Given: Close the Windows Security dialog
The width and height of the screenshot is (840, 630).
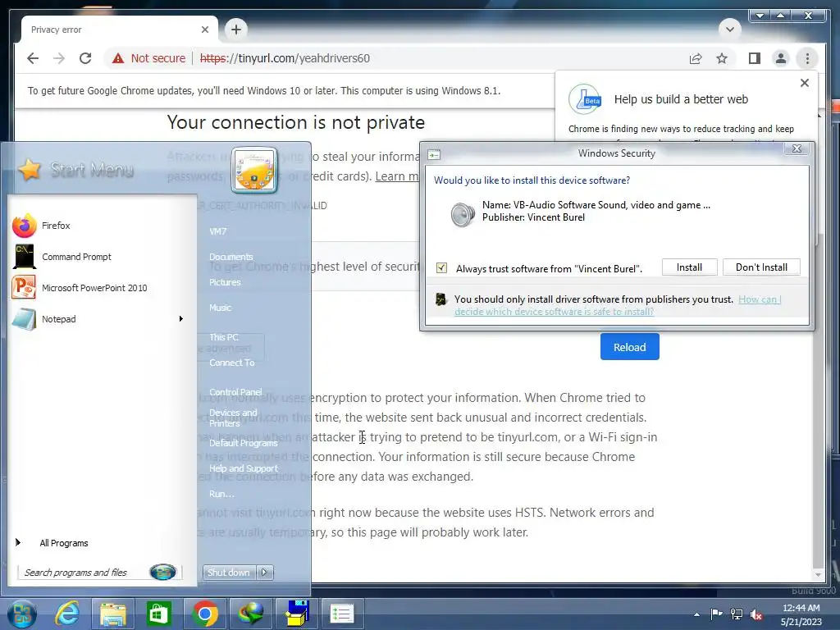Looking at the screenshot, I should 797,149.
